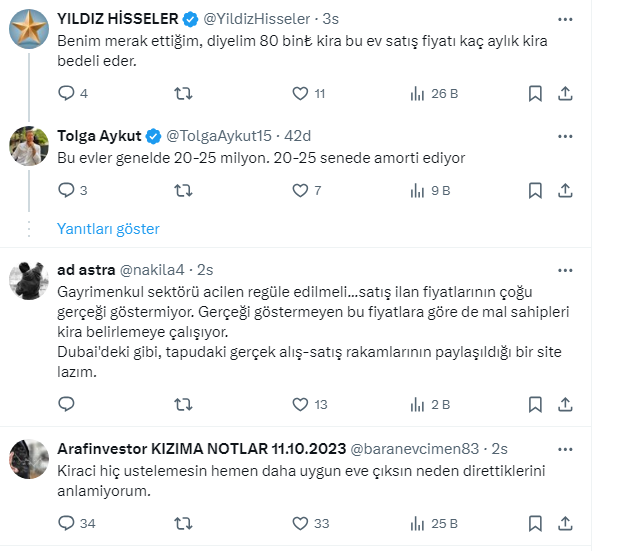The image size is (619, 551).
Task: Reply to YILDIZ HİSSELER's tweet
Action: (67, 93)
